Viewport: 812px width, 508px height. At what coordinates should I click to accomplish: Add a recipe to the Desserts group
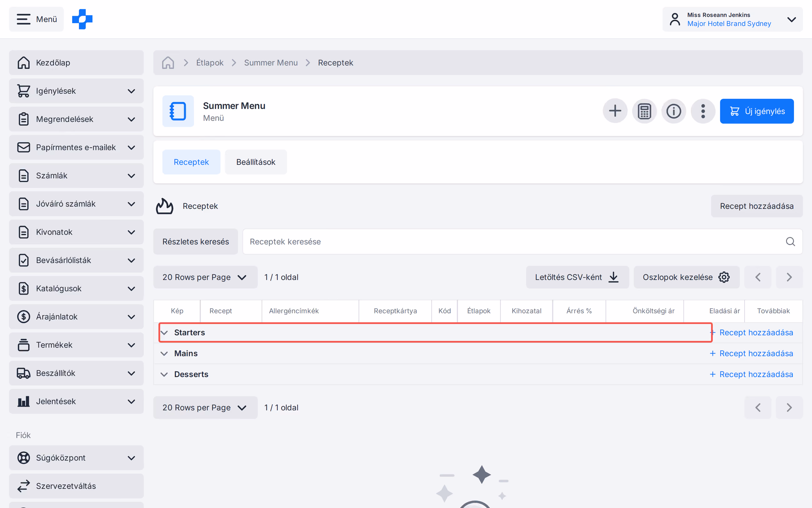click(x=751, y=374)
